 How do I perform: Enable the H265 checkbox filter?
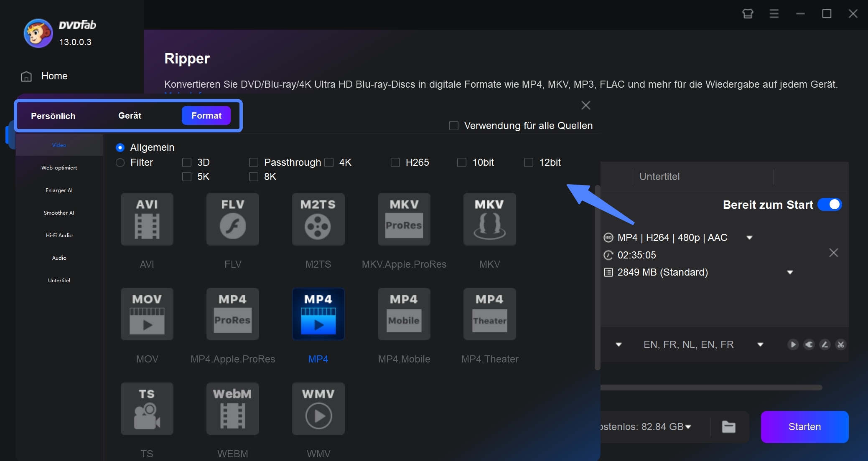point(395,162)
